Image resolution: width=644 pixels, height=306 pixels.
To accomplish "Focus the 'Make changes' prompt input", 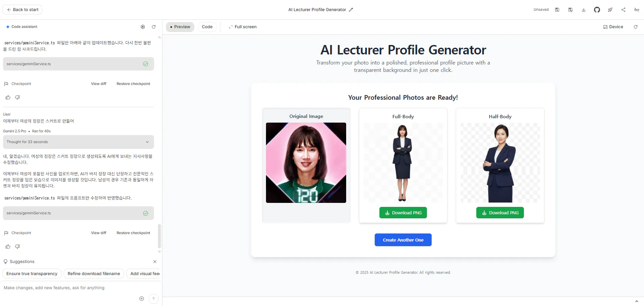I will (70, 288).
